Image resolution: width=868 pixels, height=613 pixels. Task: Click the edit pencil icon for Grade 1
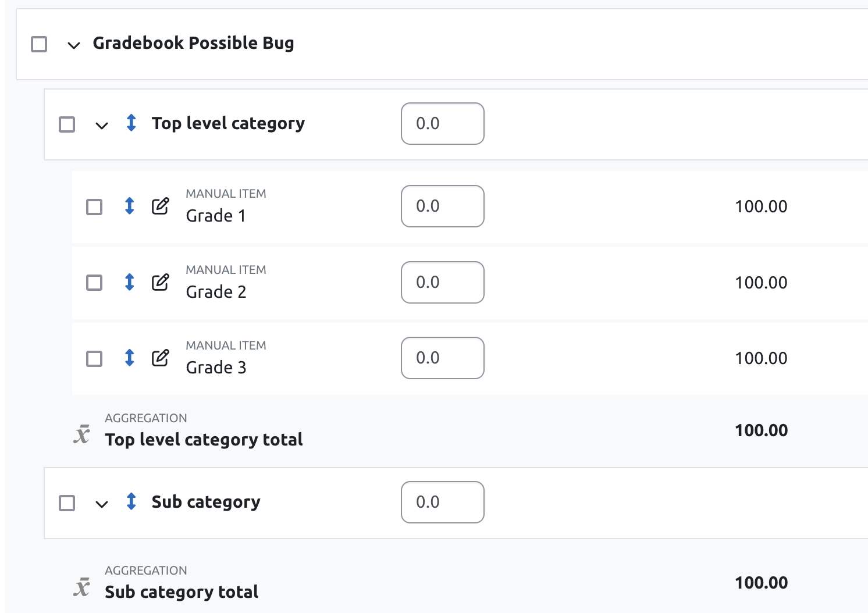click(x=161, y=206)
